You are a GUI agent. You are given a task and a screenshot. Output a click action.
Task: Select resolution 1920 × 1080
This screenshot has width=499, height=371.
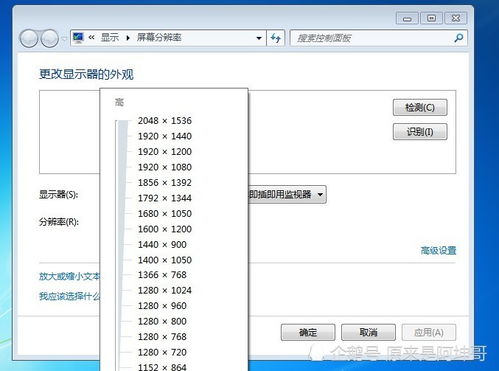point(165,167)
